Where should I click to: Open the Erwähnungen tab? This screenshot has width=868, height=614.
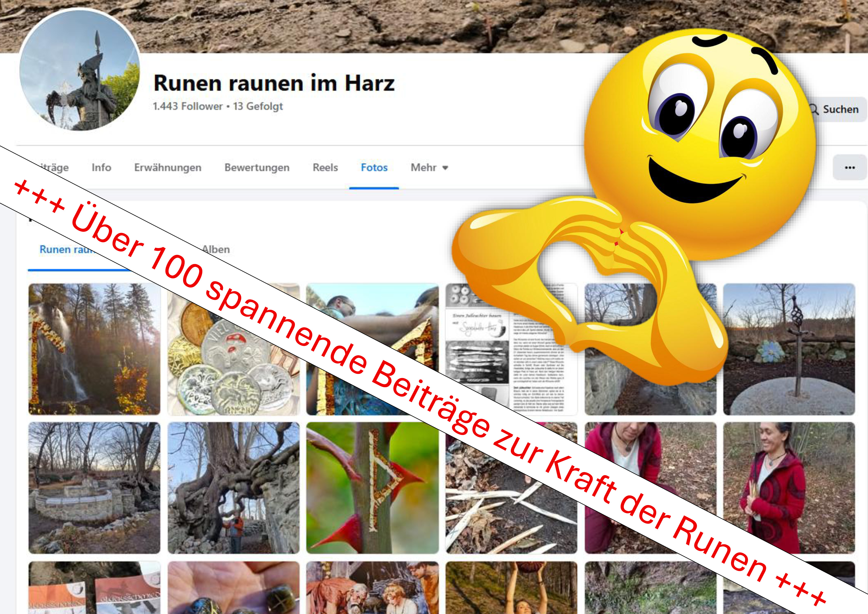coord(168,168)
